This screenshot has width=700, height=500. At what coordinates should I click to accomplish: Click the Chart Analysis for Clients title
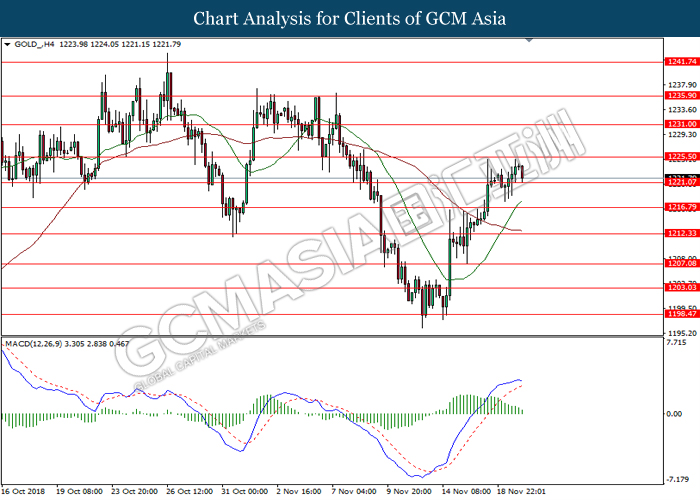point(350,18)
